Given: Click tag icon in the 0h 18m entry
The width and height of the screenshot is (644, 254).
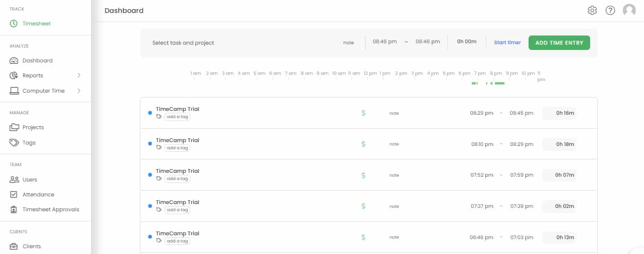Looking at the screenshot, I should pos(159,148).
